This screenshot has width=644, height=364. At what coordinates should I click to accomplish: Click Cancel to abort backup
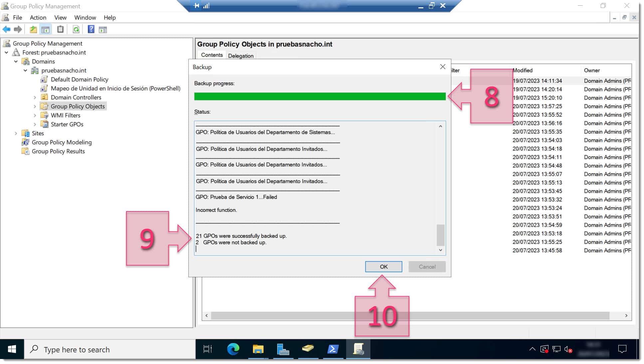427,266
